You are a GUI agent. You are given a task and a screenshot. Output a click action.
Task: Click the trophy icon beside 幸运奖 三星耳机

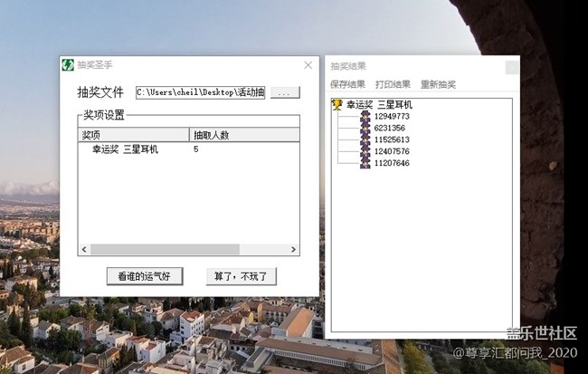tap(337, 104)
